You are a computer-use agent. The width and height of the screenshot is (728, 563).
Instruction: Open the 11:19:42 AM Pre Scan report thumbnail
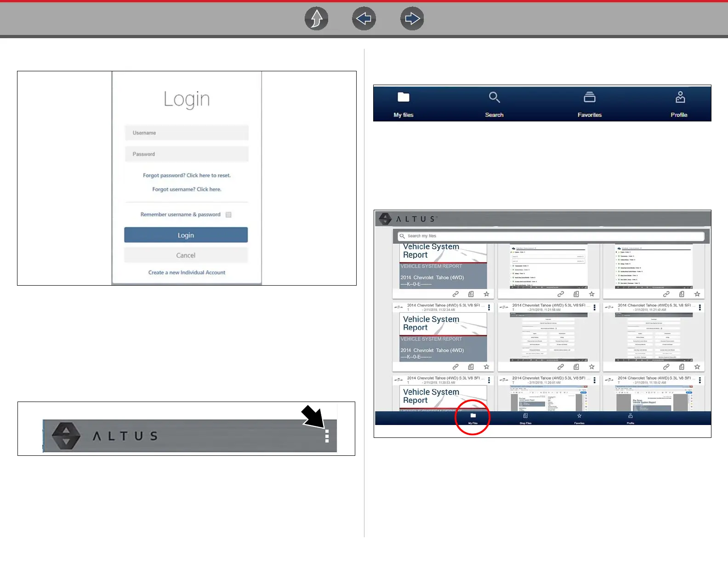coord(654,398)
